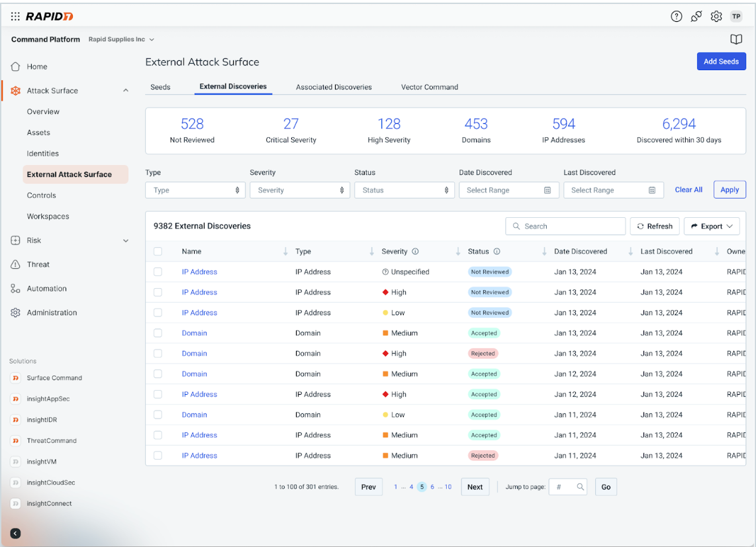The height and width of the screenshot is (547, 756).
Task: Expand the Export dropdown menu
Action: click(x=711, y=226)
